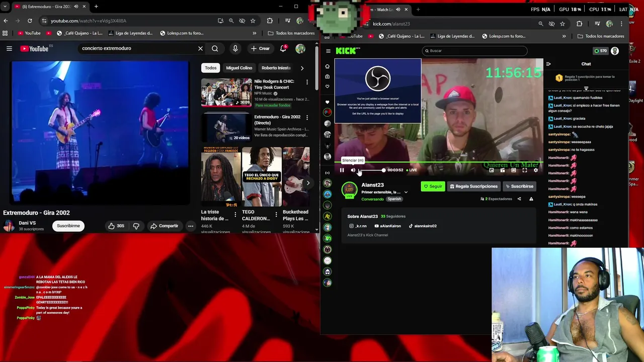
Task: Show more bookmarks in YouTube window
Action: pyautogui.click(x=254, y=33)
